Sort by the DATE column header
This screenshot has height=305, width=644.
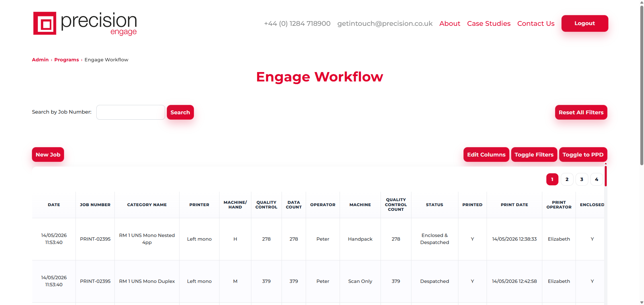54,205
